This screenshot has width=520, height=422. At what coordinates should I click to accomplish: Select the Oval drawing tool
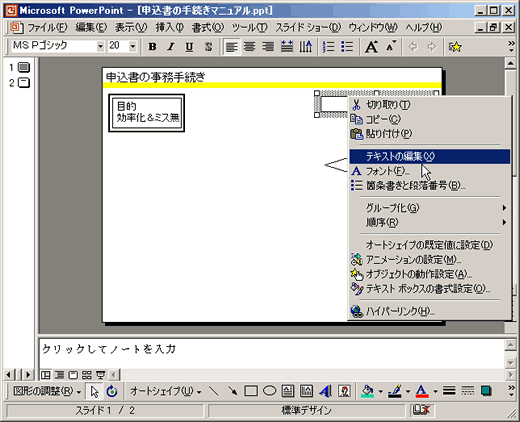[270, 391]
